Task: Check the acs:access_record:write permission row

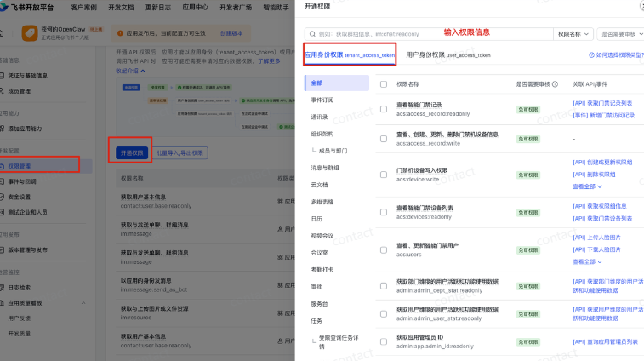Action: [x=384, y=139]
